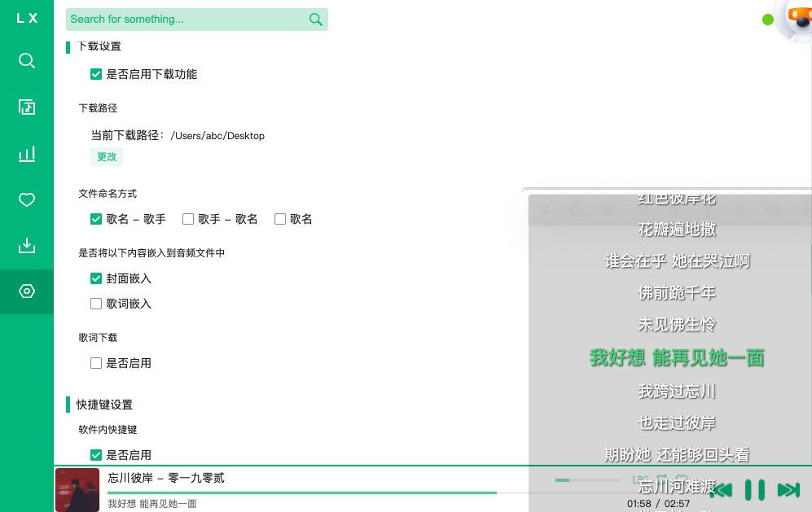Toggle 封面嵌入 checkbox

(96, 278)
